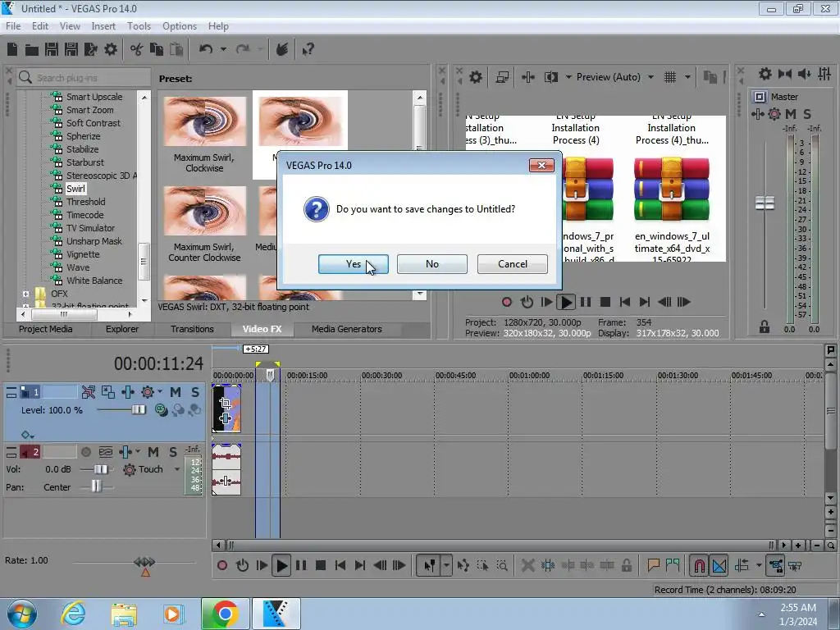Close the VEGAS Pro 14.0 dialog

coord(541,165)
